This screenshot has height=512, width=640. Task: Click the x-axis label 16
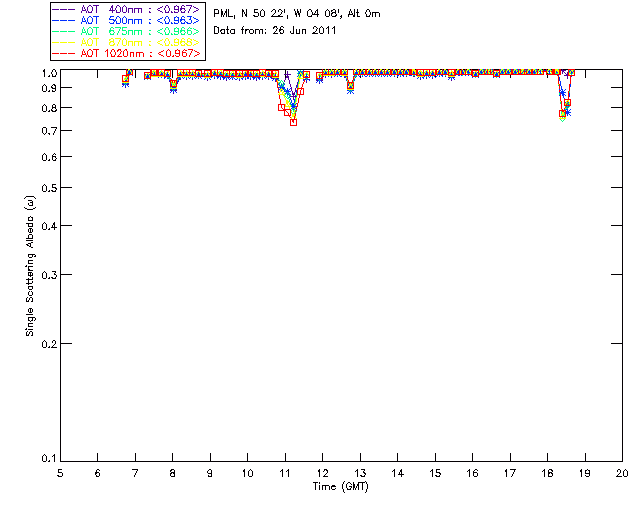pyautogui.click(x=473, y=474)
